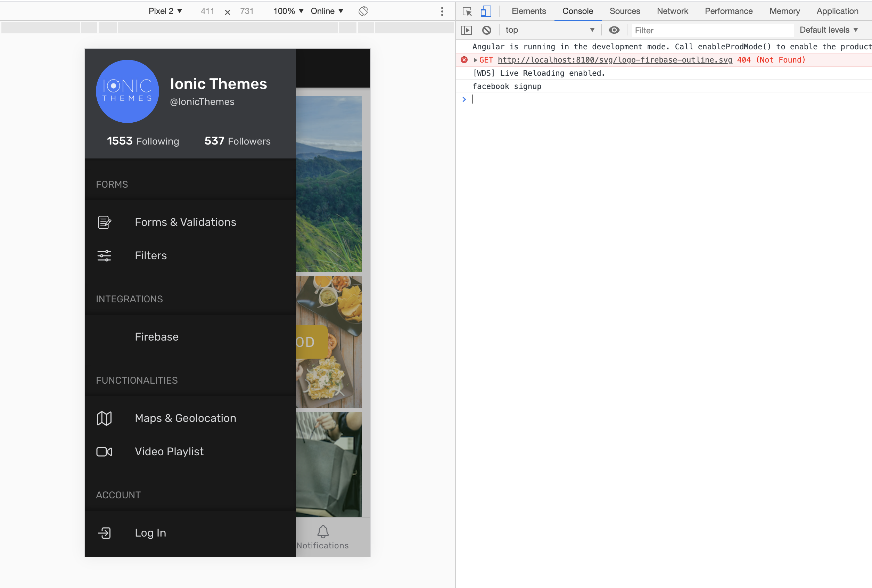Switch to the Elements tab

point(529,11)
